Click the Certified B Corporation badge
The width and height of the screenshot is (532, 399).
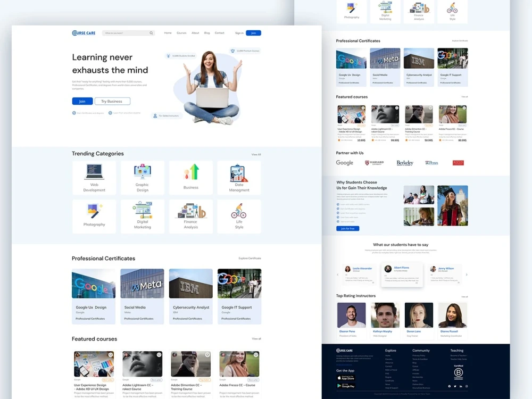click(x=459, y=372)
